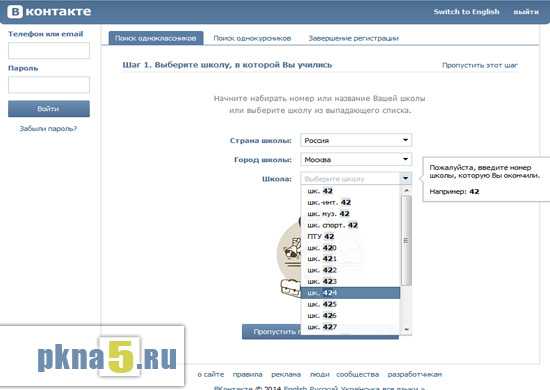Switch to Поиск однокурсников tab
Viewport: 550px width, 390px height.
pos(252,38)
